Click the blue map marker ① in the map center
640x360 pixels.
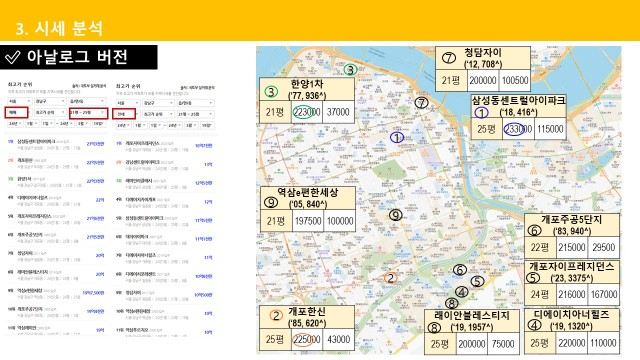(x=396, y=138)
